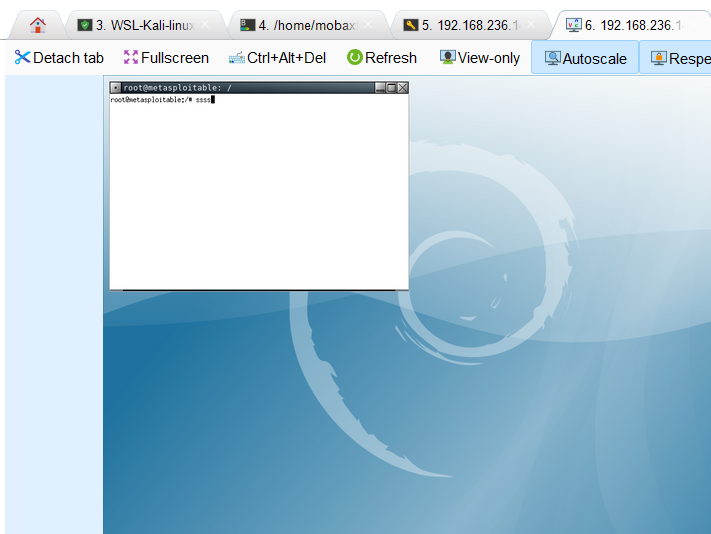
Task: Switch to tab 5 with key icon
Action: (x=471, y=25)
